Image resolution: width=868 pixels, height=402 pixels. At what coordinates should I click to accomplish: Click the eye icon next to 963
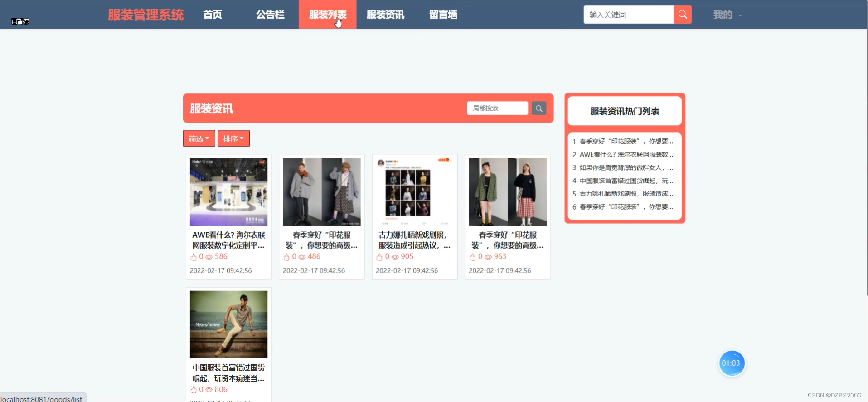[x=488, y=257]
